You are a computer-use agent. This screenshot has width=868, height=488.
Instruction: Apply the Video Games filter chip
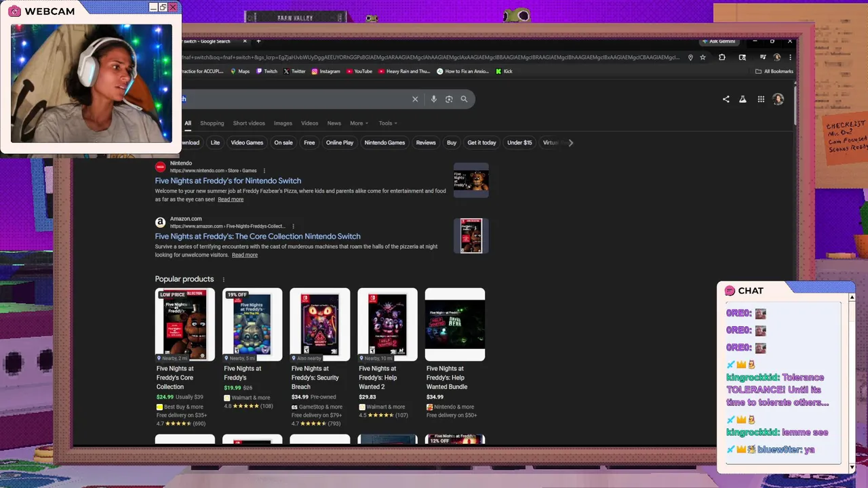point(247,142)
